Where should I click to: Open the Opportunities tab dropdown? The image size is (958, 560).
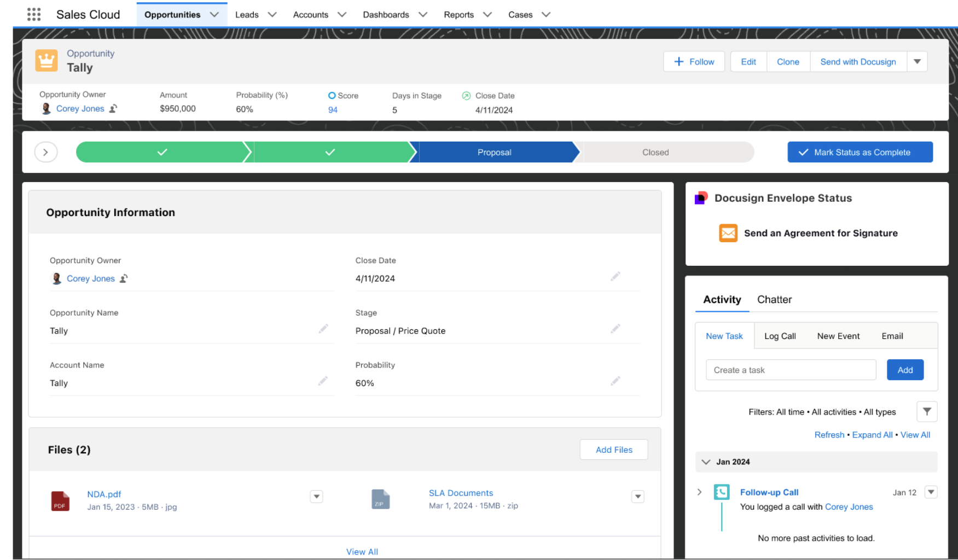point(214,15)
